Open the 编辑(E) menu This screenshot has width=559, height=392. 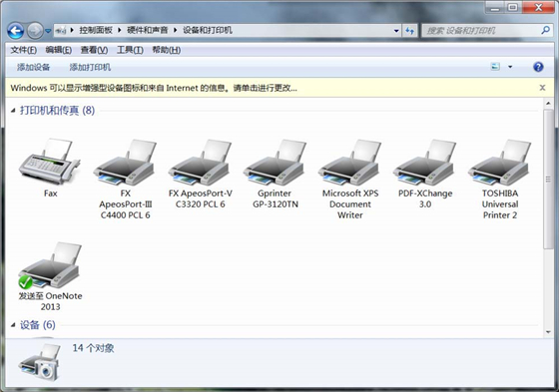[x=59, y=50]
